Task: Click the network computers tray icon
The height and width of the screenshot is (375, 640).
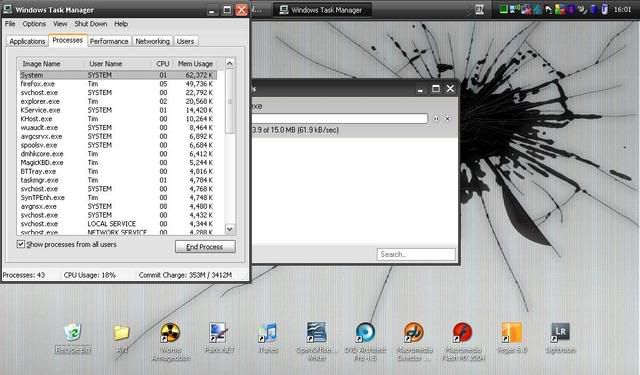Action: 515,9
